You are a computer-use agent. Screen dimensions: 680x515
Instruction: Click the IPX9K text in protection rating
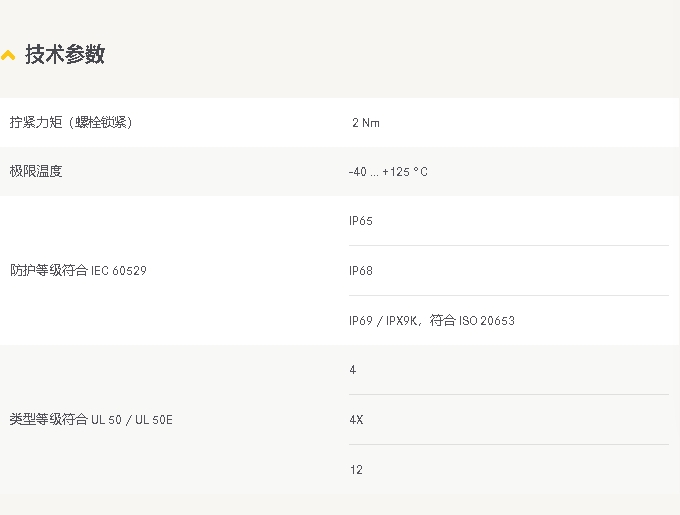(x=401, y=321)
